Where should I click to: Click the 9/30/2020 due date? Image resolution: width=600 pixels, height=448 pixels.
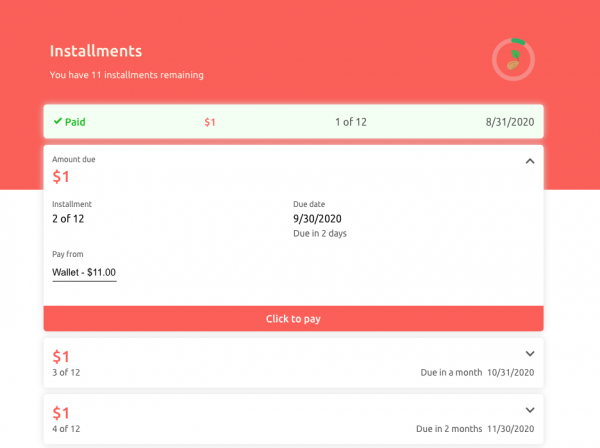[317, 218]
